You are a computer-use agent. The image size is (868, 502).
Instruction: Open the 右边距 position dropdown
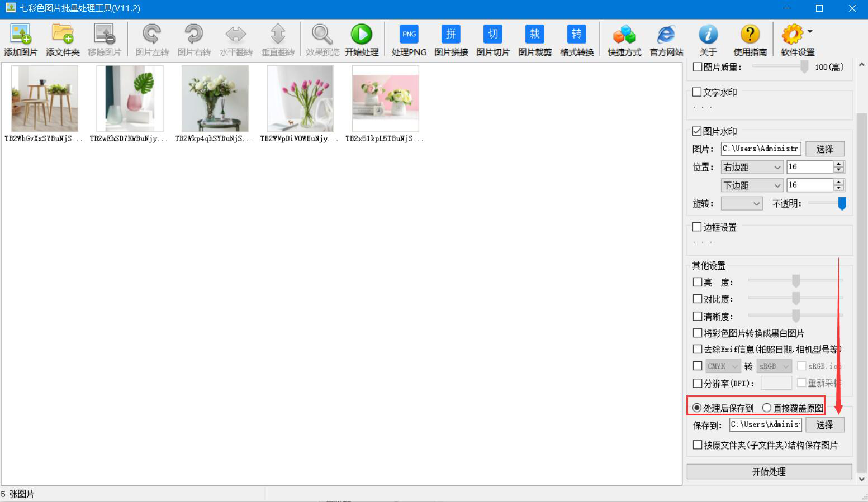click(x=752, y=167)
